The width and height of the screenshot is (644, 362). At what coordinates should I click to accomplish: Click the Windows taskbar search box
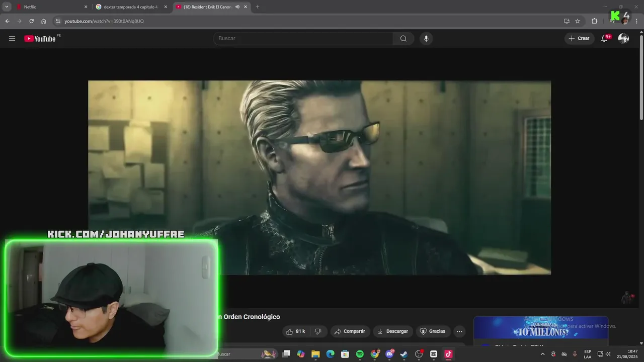[x=247, y=354]
